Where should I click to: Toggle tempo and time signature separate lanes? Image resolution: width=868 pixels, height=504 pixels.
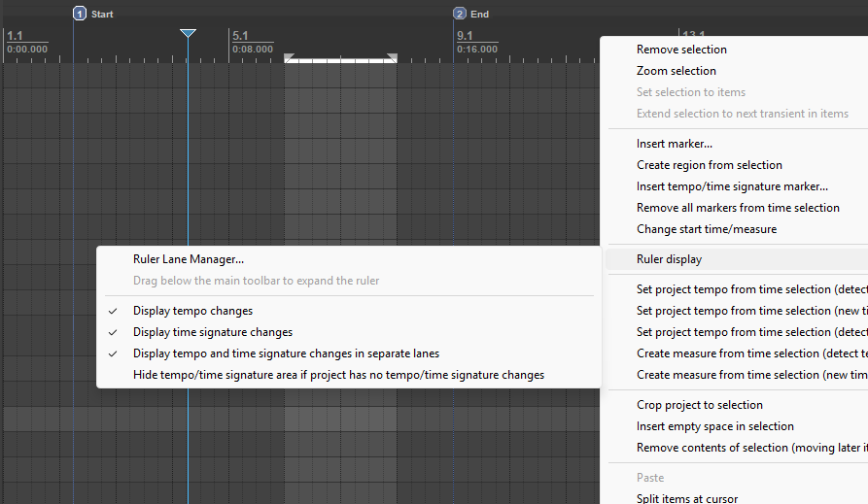286,353
